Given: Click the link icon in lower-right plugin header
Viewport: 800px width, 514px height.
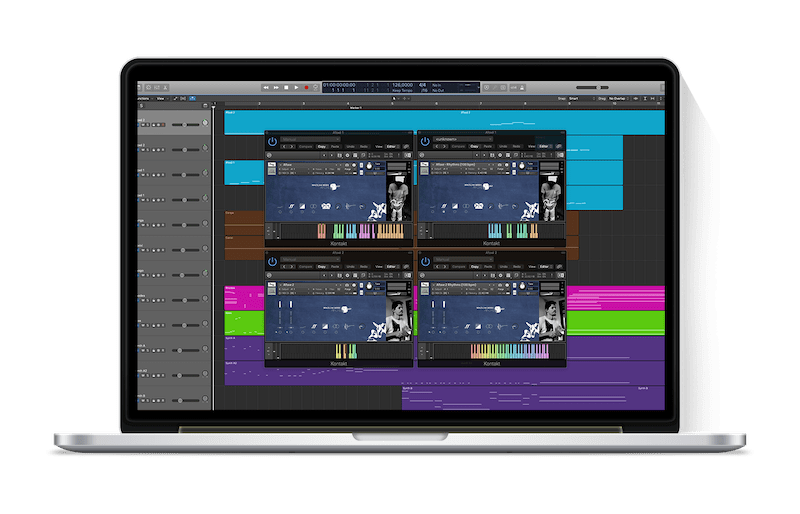Looking at the screenshot, I should [559, 266].
